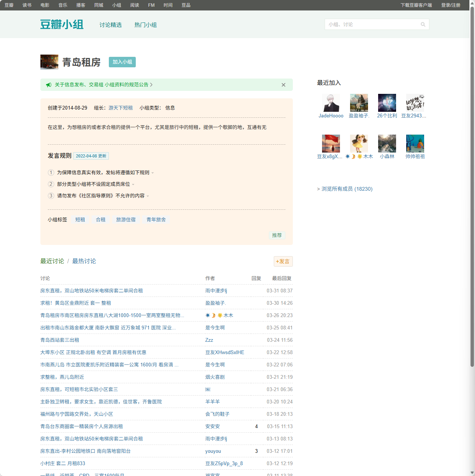Click the 加入小组 button
This screenshot has width=475, height=476.
[122, 62]
